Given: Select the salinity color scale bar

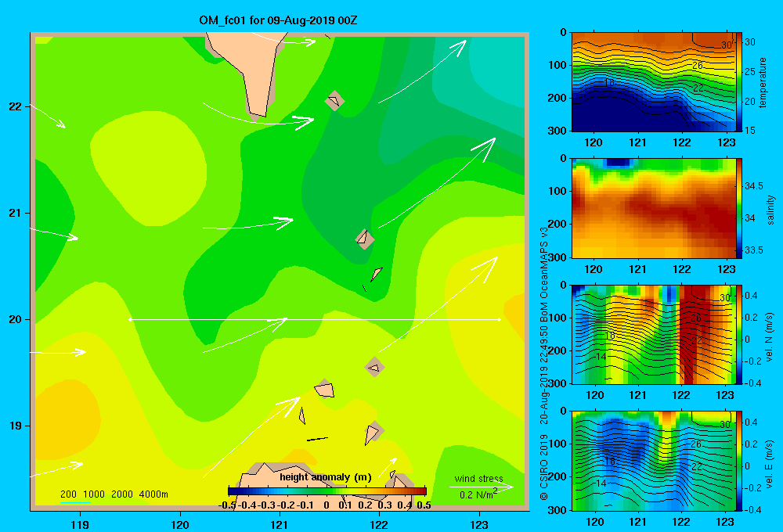Looking at the screenshot, I should [739, 208].
